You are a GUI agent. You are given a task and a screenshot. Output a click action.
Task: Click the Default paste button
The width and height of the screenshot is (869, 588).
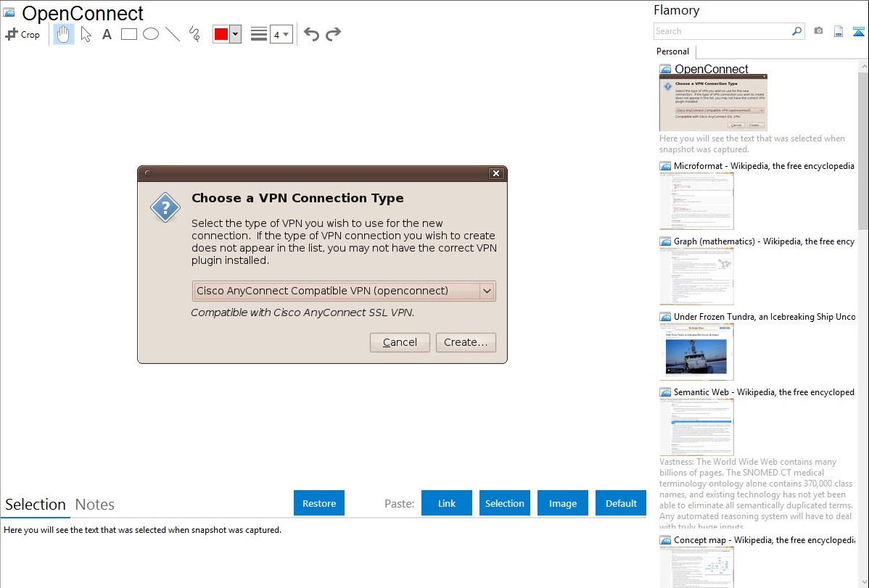click(x=621, y=503)
